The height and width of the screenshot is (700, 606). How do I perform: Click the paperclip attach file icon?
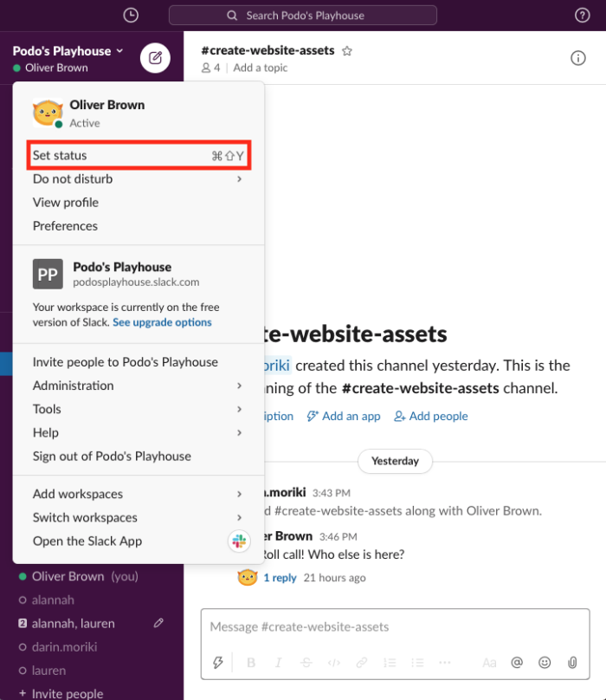coord(572,663)
